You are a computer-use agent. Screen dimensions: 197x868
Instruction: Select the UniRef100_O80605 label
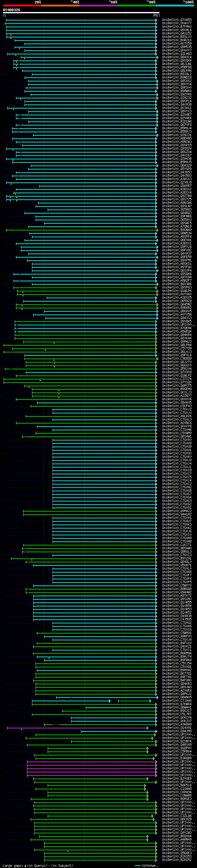coord(177,403)
